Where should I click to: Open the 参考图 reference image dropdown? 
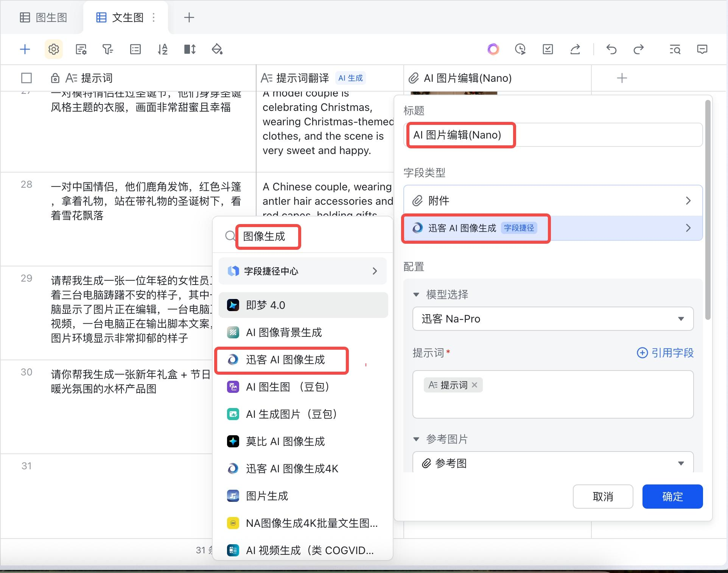coord(552,463)
